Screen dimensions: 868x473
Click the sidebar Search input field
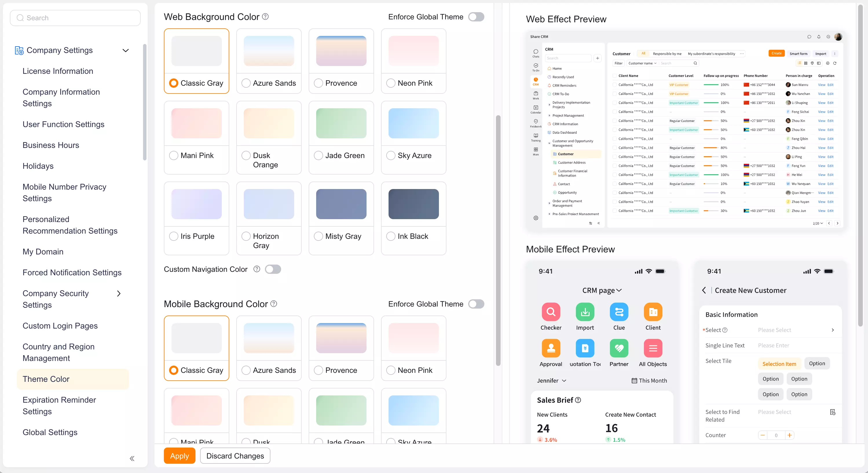75,18
